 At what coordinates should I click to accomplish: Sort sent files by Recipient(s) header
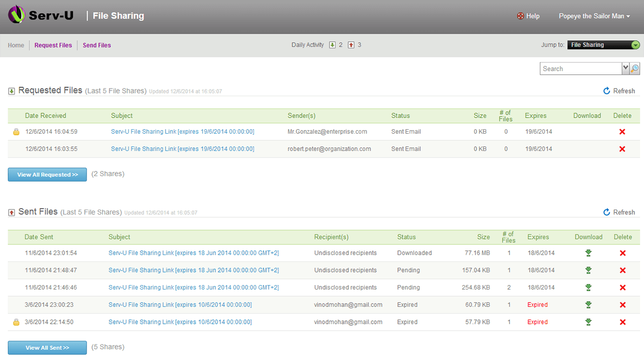pos(331,237)
